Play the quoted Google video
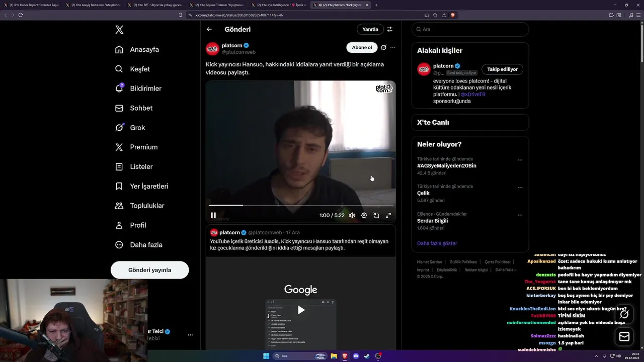644x362 pixels. 301,310
